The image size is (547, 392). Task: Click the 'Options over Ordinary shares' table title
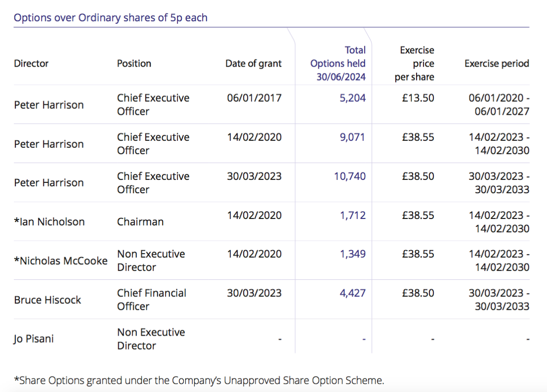pyautogui.click(x=111, y=18)
